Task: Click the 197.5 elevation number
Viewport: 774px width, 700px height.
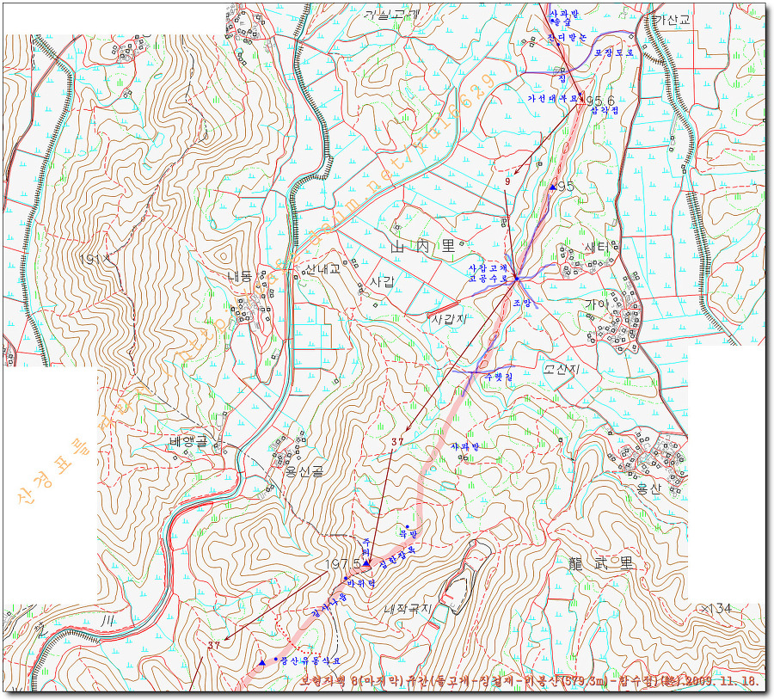Action: click(342, 564)
